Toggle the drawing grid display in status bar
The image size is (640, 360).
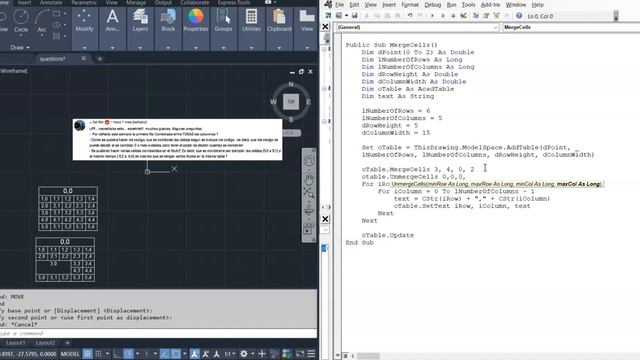[87, 354]
